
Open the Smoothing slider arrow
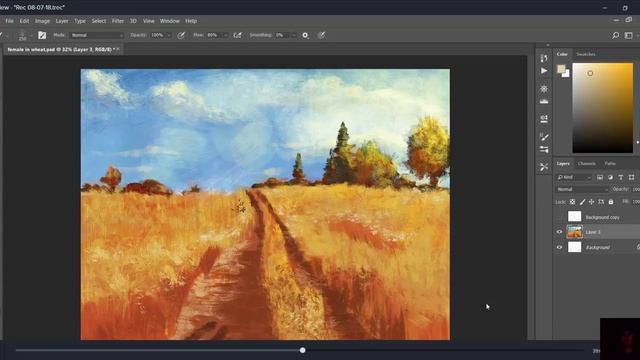point(293,36)
